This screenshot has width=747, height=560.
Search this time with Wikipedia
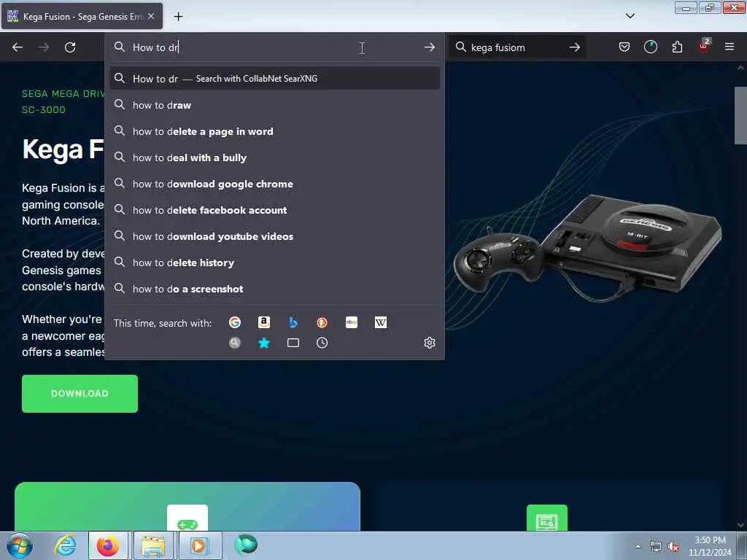(381, 322)
